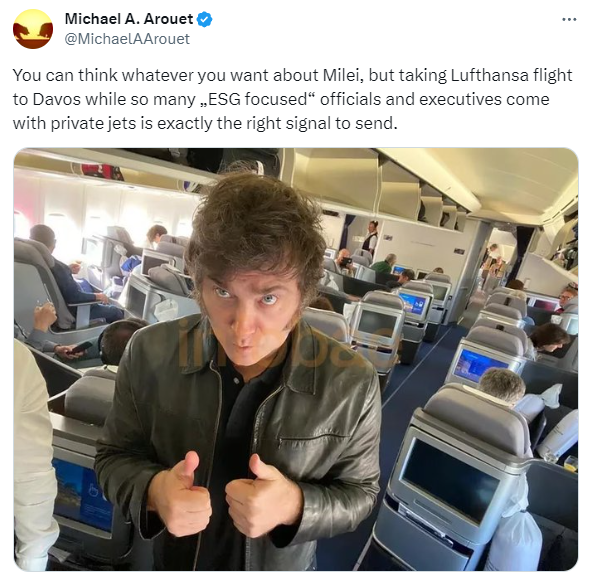Click the faint watermark on the photo
The image size is (589, 585).
[x=282, y=348]
